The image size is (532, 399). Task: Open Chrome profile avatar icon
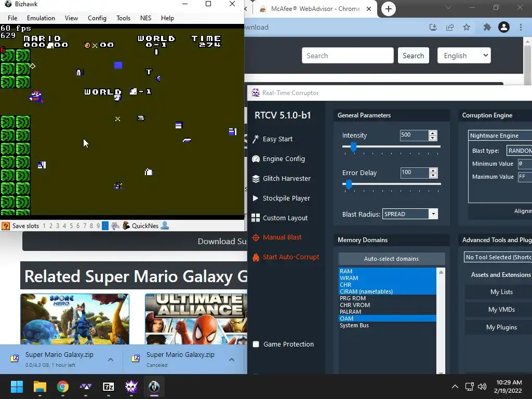tap(504, 27)
